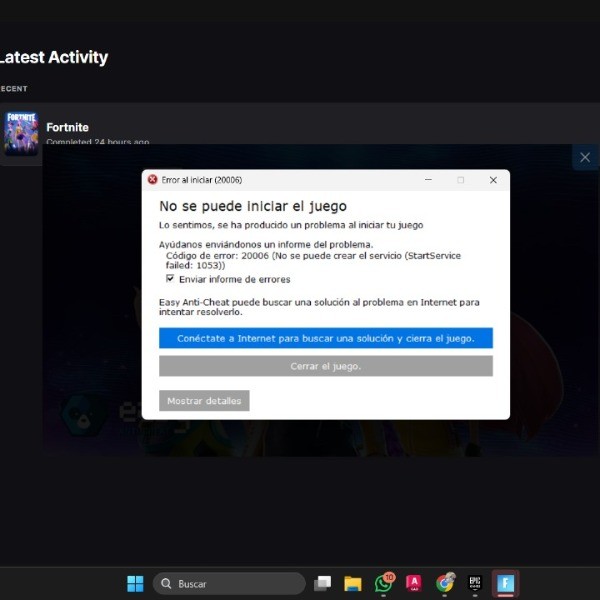Open the Adobe app in taskbar
Viewport: 600px width, 600px height.
pos(414,584)
